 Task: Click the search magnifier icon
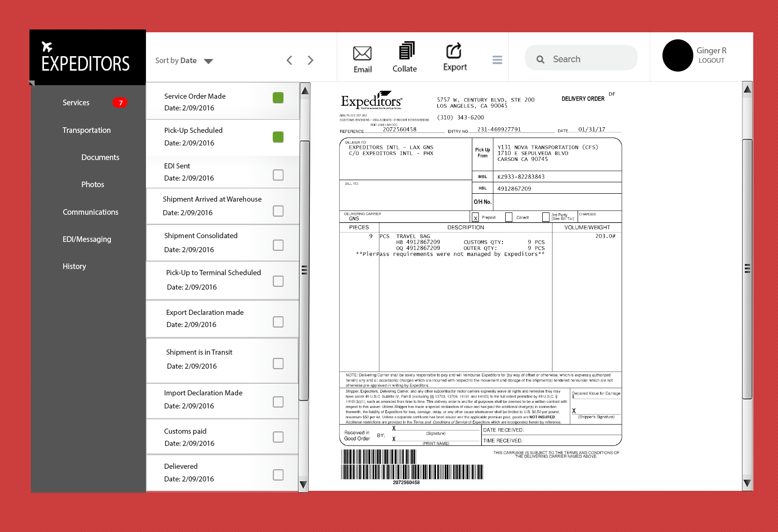[x=540, y=59]
